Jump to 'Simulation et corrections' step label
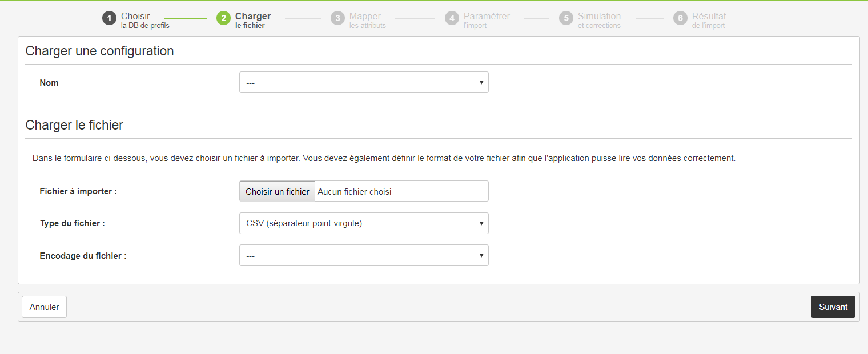This screenshot has width=868, height=354. click(x=598, y=21)
